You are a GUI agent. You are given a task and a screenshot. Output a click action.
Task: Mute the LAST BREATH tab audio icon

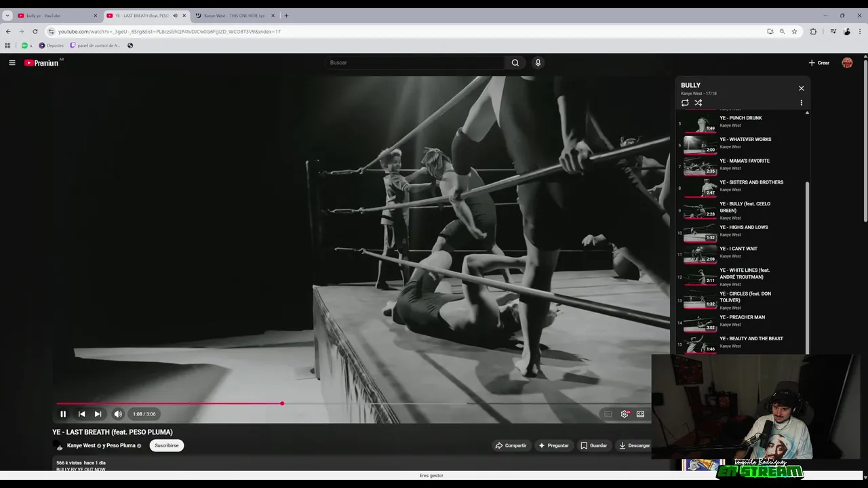(175, 16)
